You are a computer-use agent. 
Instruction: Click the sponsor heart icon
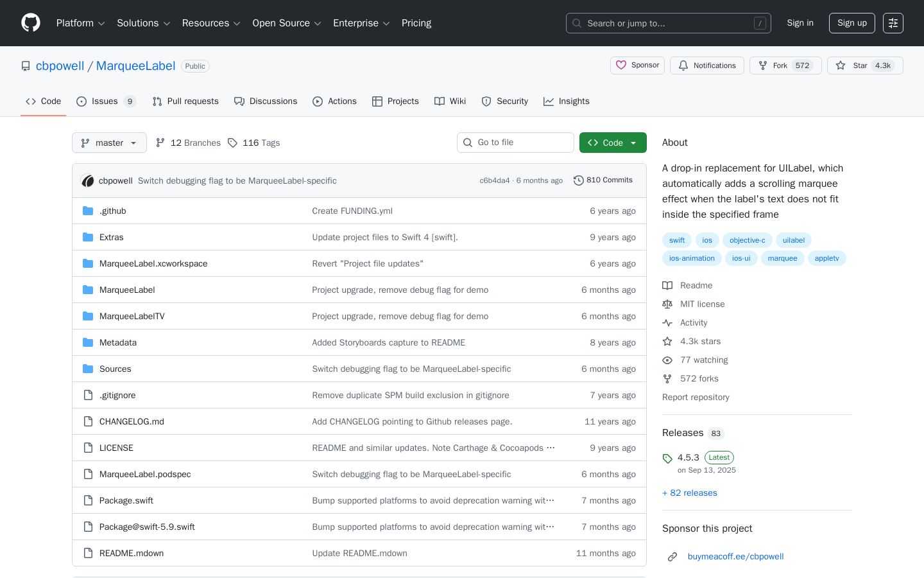tap(621, 65)
